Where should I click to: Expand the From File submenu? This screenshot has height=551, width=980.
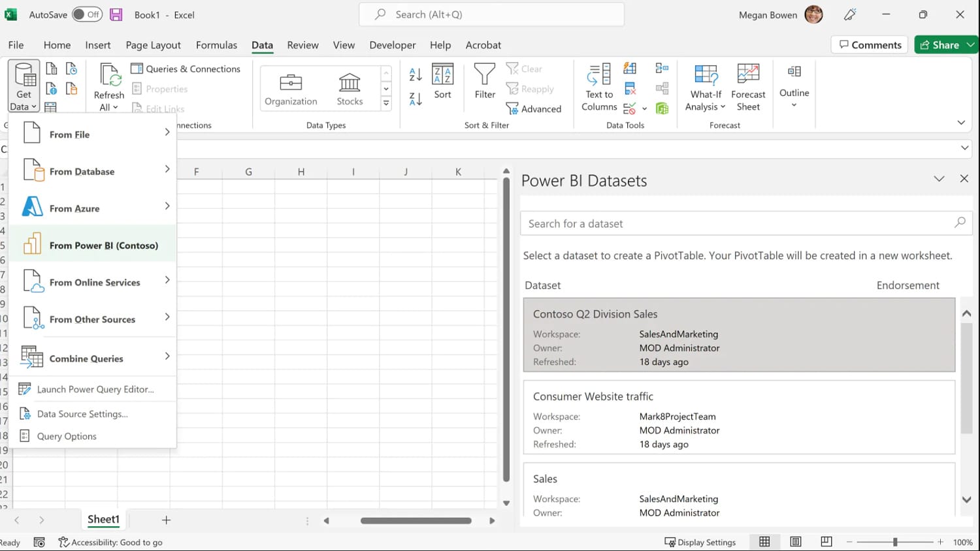(x=93, y=134)
